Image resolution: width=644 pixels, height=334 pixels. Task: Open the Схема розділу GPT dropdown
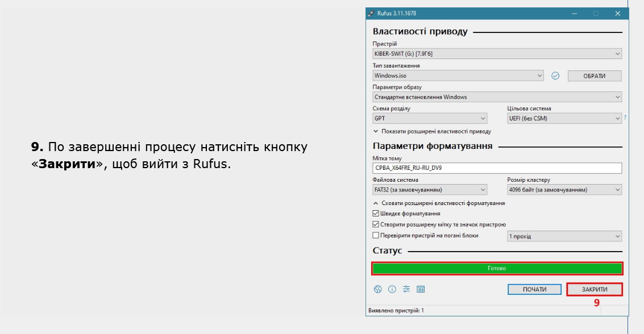coord(430,119)
